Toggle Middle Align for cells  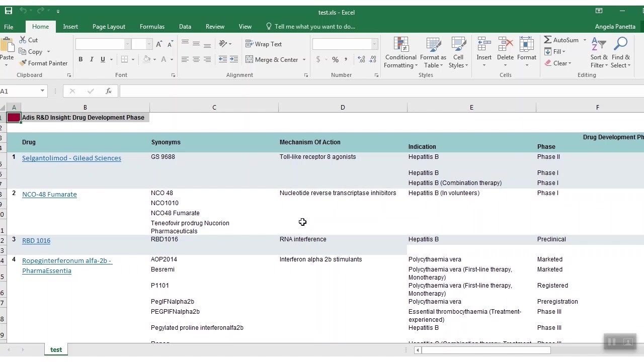[196, 44]
